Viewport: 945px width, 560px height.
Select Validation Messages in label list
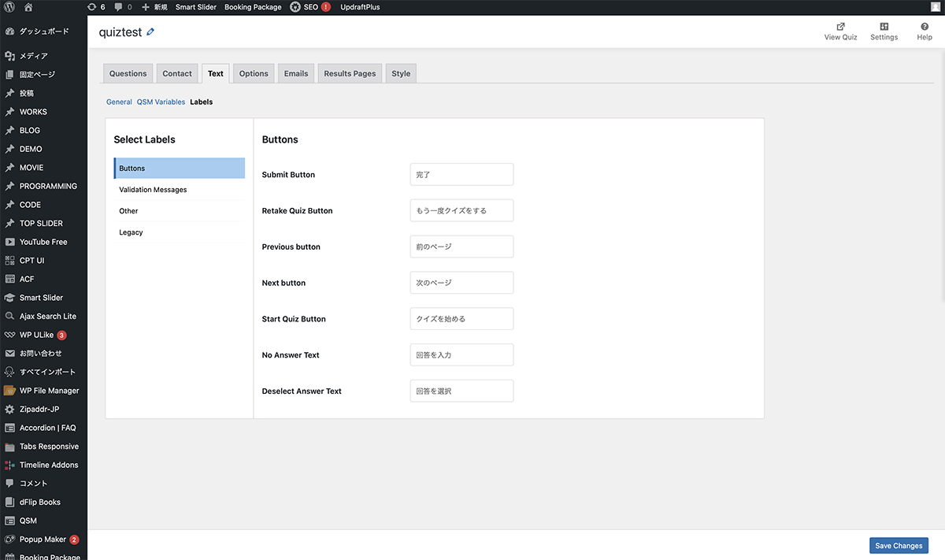153,190
